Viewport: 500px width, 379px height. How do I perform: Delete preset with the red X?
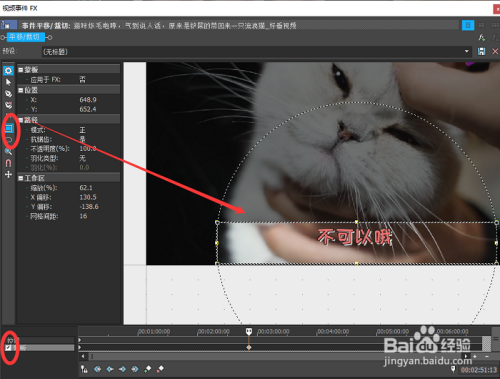click(x=495, y=51)
